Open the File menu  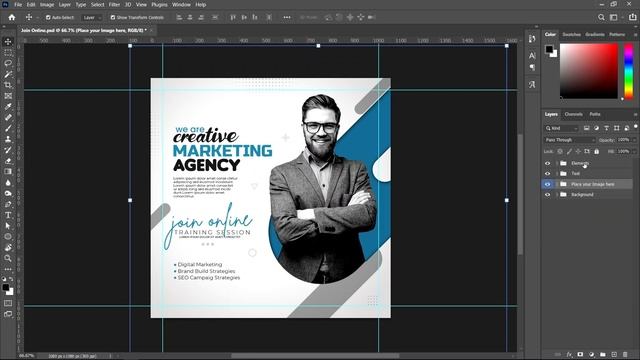(18, 4)
